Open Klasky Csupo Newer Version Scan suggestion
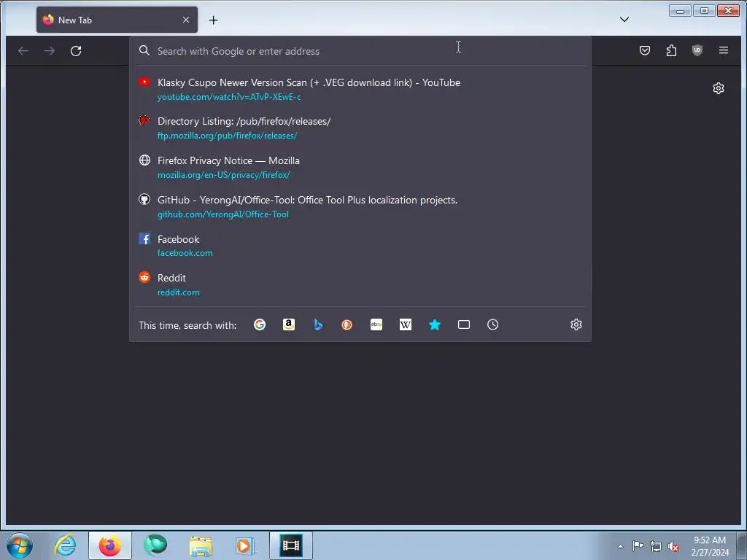Screen dimensions: 747x560 click(x=360, y=89)
